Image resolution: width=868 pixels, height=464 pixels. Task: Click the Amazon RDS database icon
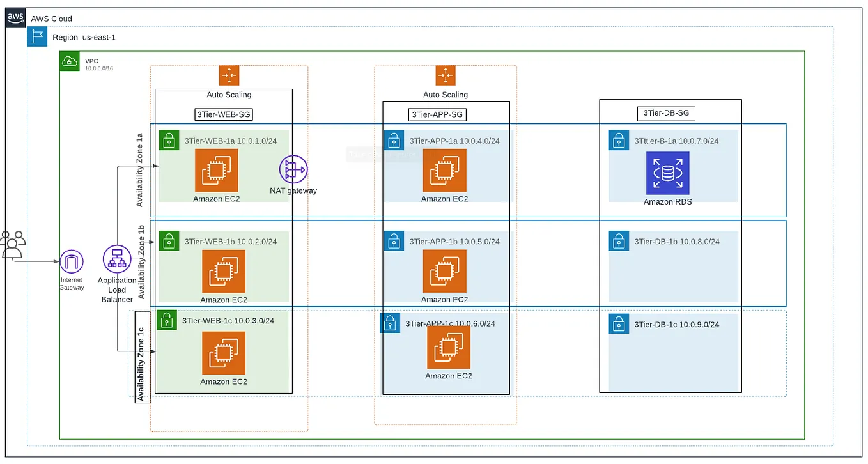pos(667,173)
